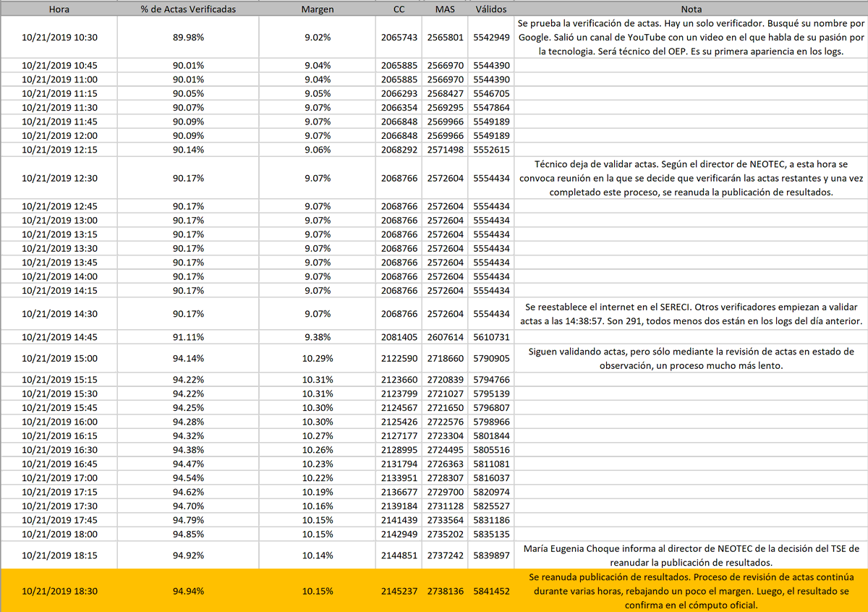Click the time cell '10/21/2019 16:45'
This screenshot has height=612, width=868.
[x=59, y=464]
